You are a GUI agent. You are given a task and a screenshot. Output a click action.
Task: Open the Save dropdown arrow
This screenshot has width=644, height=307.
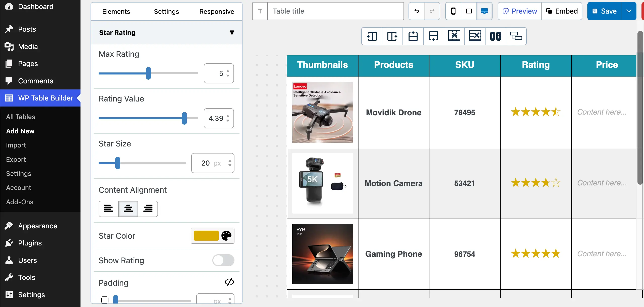[x=629, y=11]
